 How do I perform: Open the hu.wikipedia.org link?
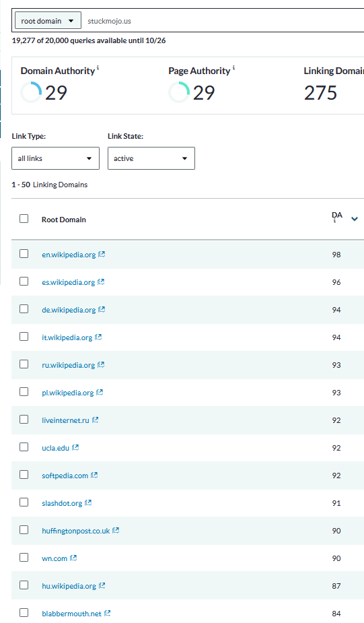click(x=69, y=586)
